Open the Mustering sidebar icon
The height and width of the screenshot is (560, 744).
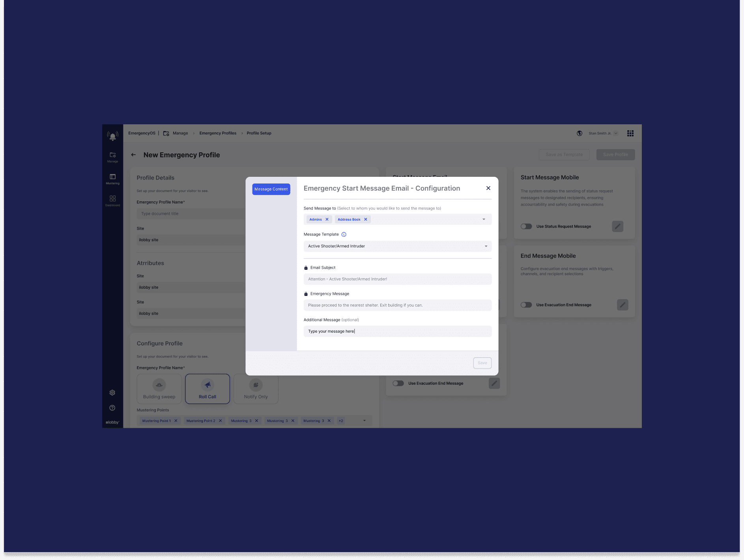click(112, 179)
